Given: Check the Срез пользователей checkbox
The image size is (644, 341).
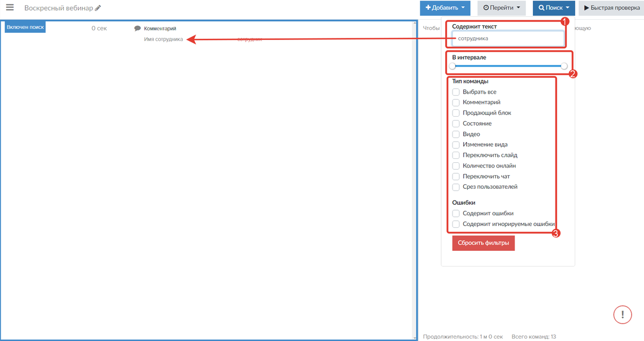Looking at the screenshot, I should 456,187.
